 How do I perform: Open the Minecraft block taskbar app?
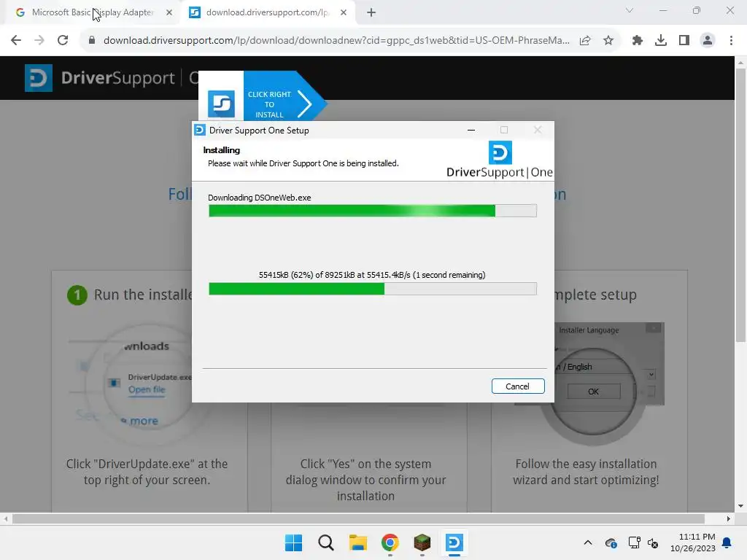[x=422, y=542]
